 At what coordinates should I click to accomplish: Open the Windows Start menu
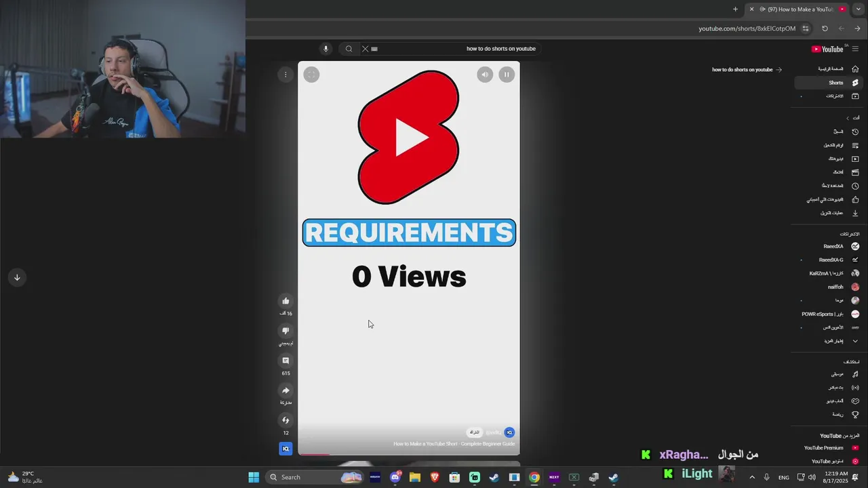pos(254,477)
